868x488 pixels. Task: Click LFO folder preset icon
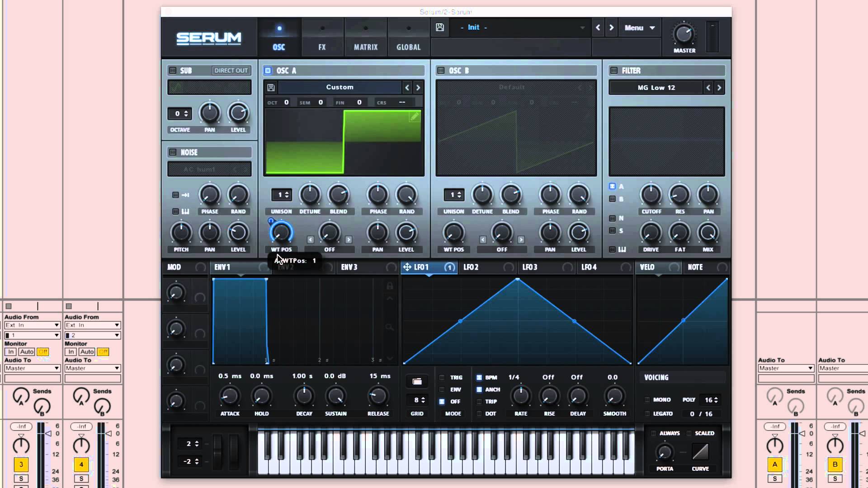click(x=417, y=381)
